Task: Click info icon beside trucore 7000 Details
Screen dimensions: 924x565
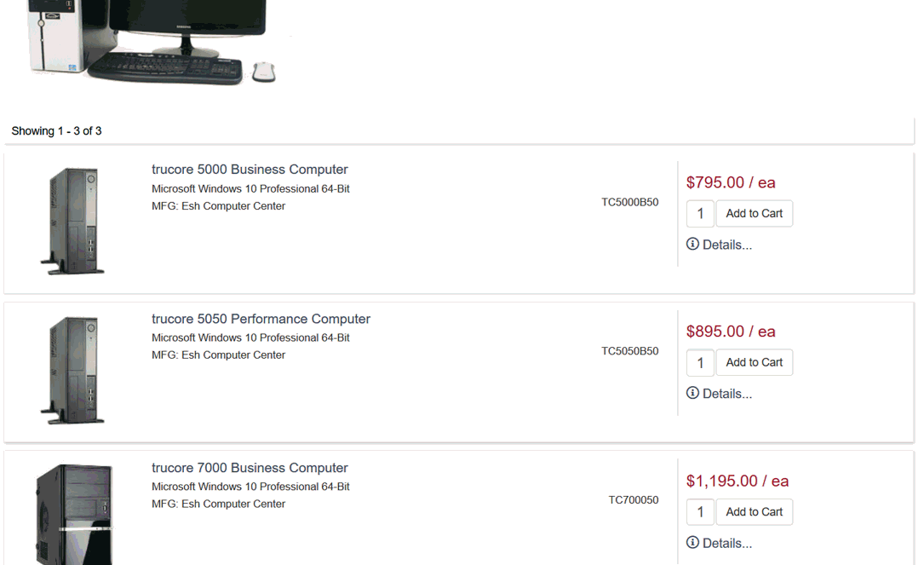Action: pyautogui.click(x=692, y=543)
